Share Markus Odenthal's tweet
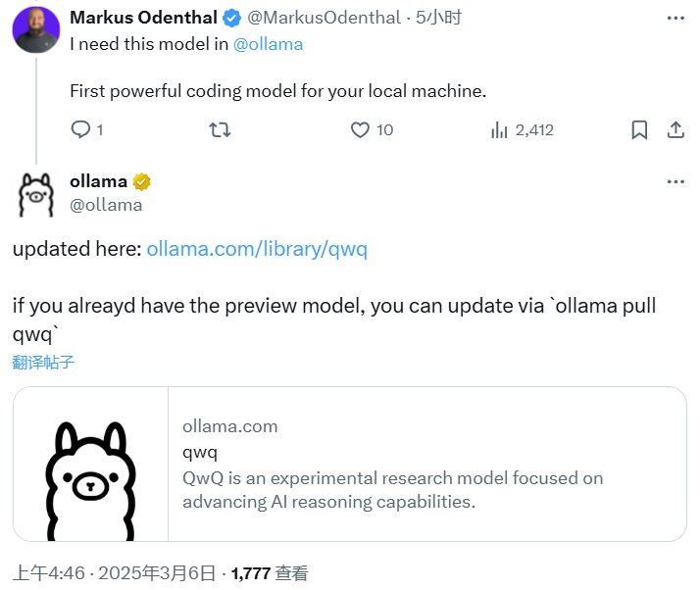The width and height of the screenshot is (700, 590). (675, 130)
